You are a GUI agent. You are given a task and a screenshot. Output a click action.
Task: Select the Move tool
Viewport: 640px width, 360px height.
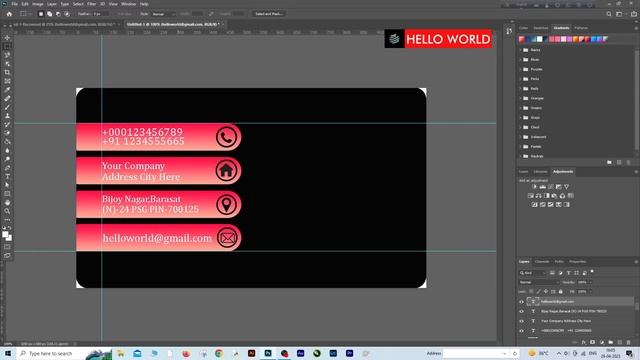click(7, 38)
